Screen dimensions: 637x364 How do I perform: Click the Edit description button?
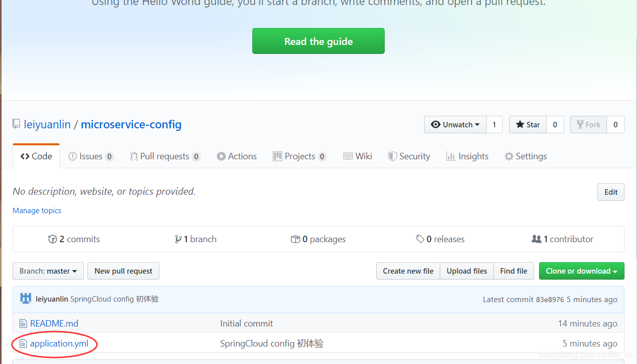(611, 192)
